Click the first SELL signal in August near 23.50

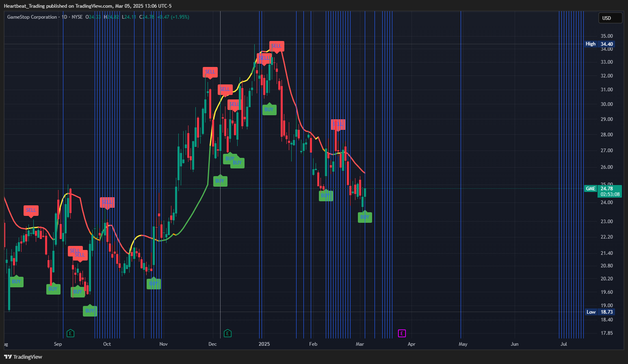point(31,211)
